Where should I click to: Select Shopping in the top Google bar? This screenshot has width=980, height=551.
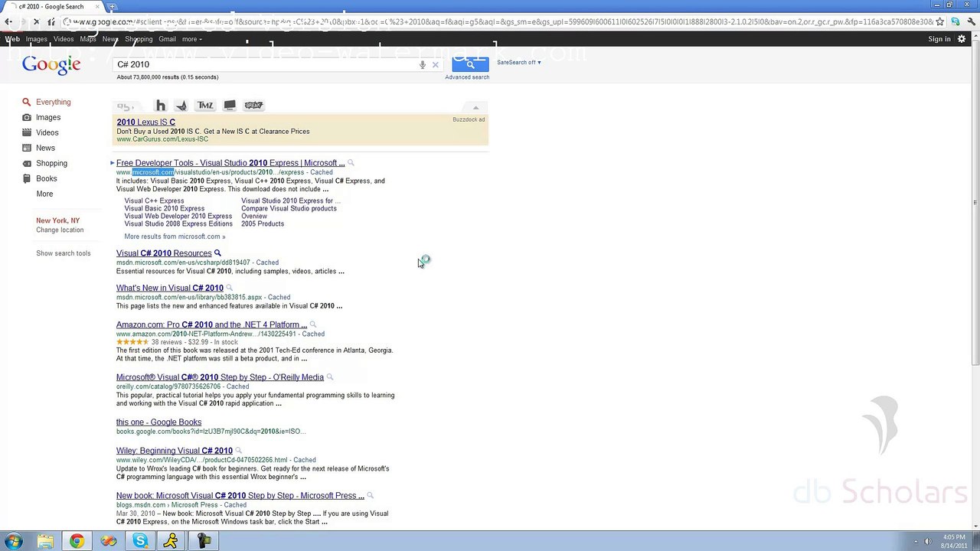pyautogui.click(x=139, y=39)
